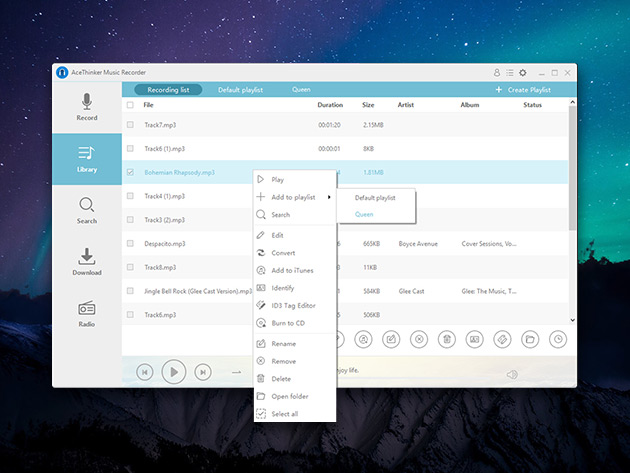Switch to the Recording list tab
The image size is (630, 473).
[x=168, y=90]
